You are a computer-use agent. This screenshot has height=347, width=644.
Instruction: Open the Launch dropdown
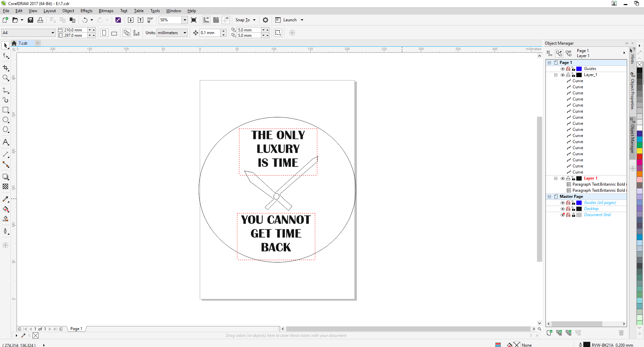click(x=302, y=20)
